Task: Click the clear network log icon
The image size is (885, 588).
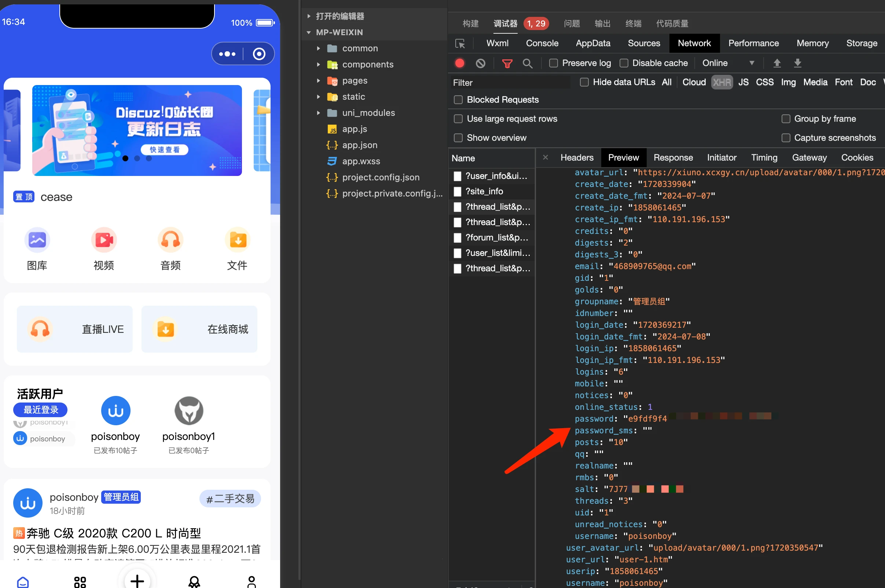Action: 480,63
